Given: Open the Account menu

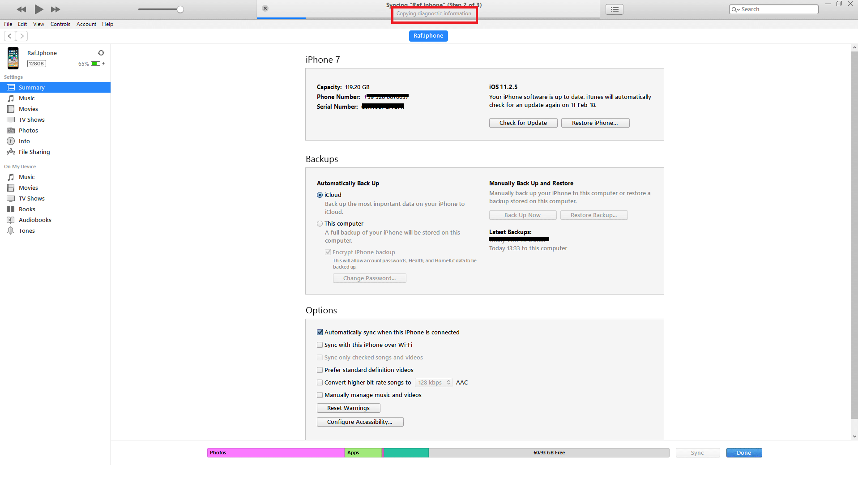Looking at the screenshot, I should tap(86, 24).
